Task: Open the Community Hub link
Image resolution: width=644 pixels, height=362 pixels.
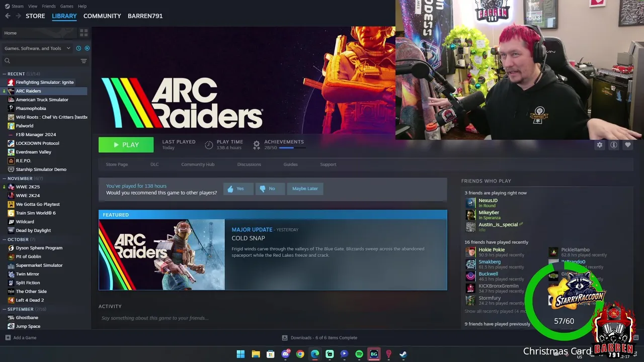Action: pos(198,164)
